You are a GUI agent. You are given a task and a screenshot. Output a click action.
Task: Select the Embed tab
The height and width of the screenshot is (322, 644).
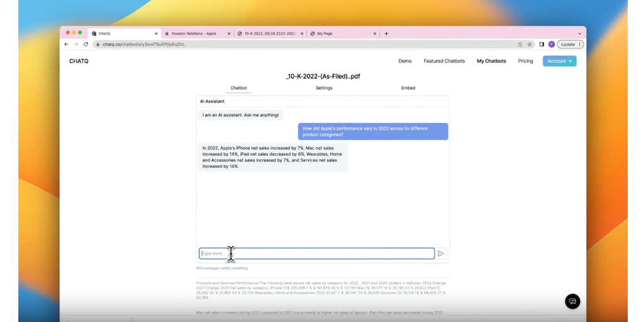tap(408, 88)
